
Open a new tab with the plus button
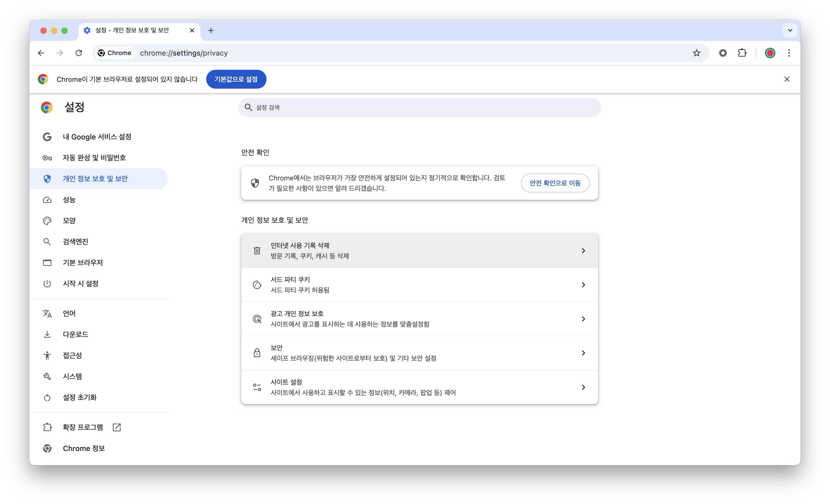(211, 30)
